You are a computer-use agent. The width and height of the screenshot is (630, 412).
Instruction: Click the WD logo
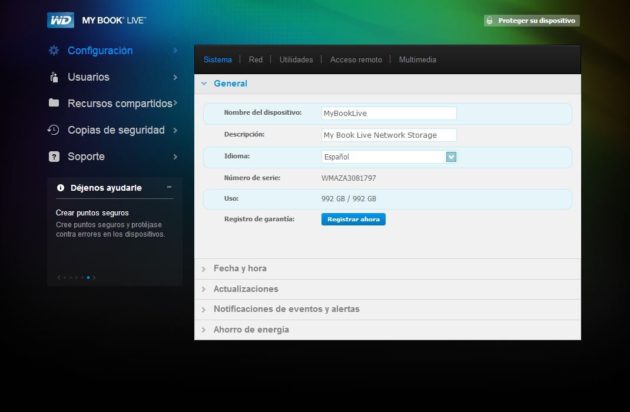60,20
